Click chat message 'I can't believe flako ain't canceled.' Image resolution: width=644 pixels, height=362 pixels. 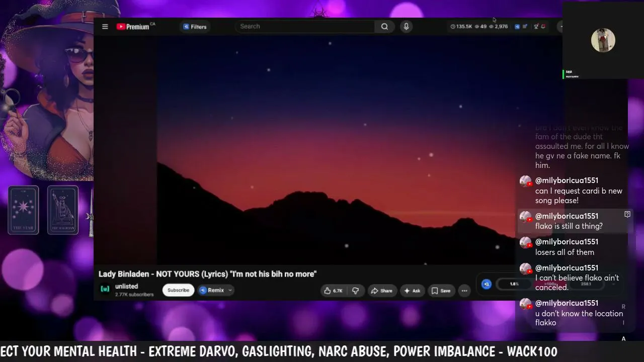coord(577,283)
